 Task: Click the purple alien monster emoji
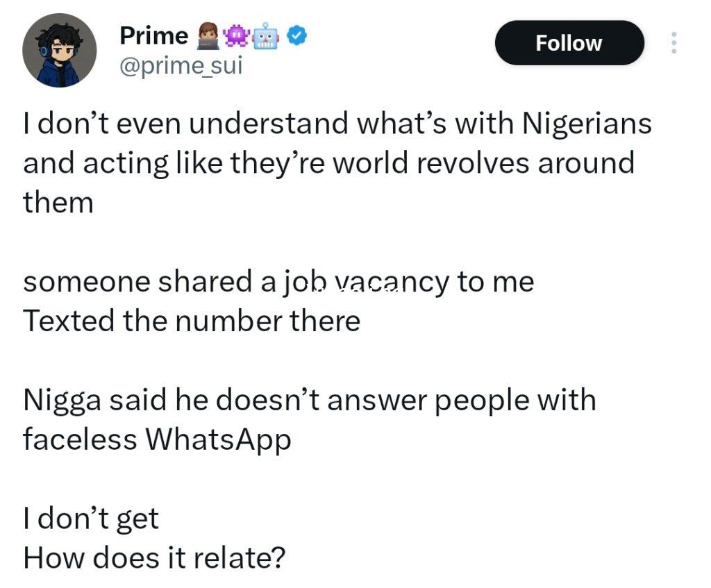tap(236, 37)
